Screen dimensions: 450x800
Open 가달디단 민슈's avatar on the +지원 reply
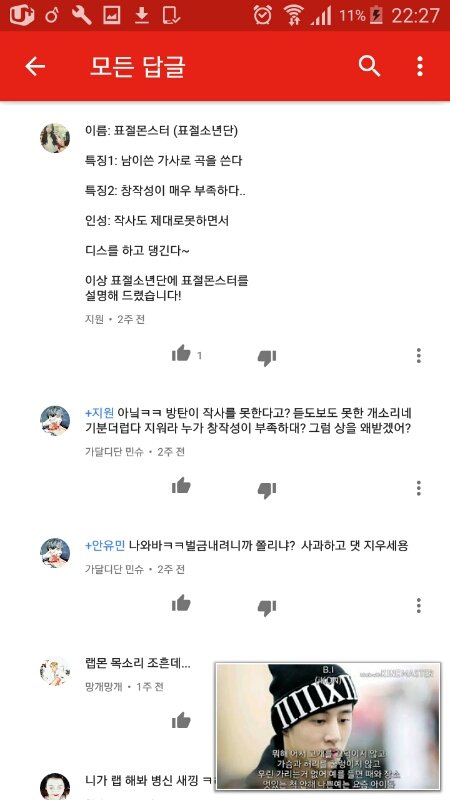click(55, 421)
